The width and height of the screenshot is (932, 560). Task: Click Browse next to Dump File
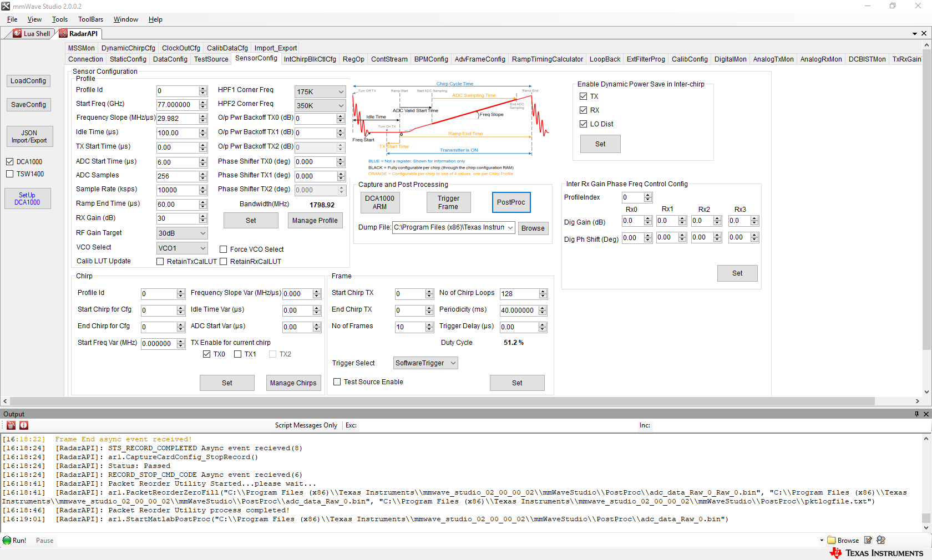(x=533, y=228)
